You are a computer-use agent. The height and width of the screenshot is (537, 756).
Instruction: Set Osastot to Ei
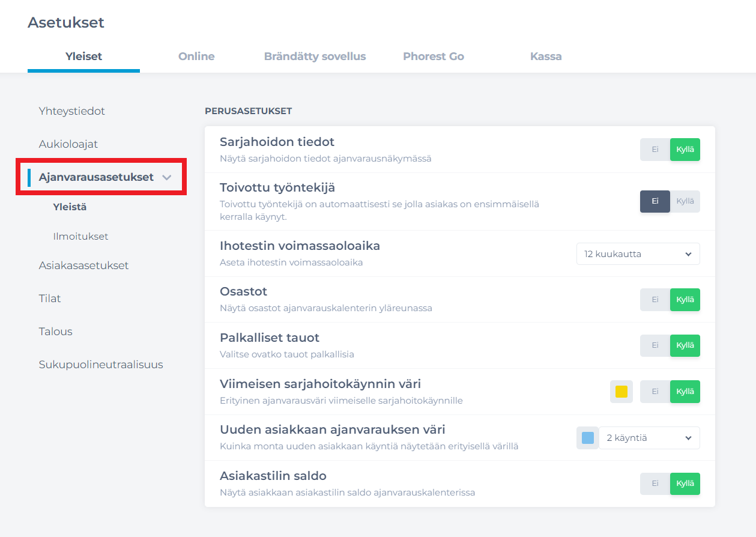click(x=655, y=300)
